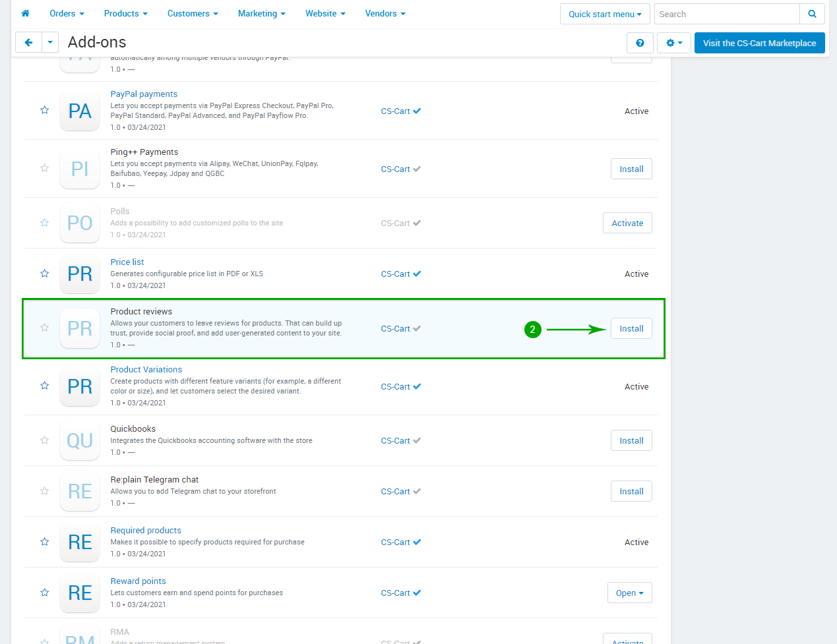The height and width of the screenshot is (644, 837).
Task: Click the PA icon for PayPal payments
Action: tap(80, 111)
